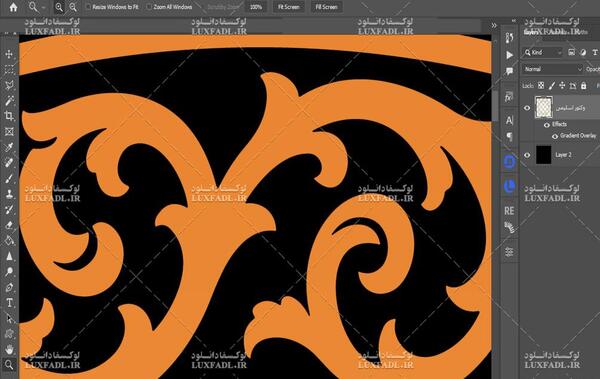Select the Horizontal Type tool
600x379 pixels.
pyautogui.click(x=9, y=303)
